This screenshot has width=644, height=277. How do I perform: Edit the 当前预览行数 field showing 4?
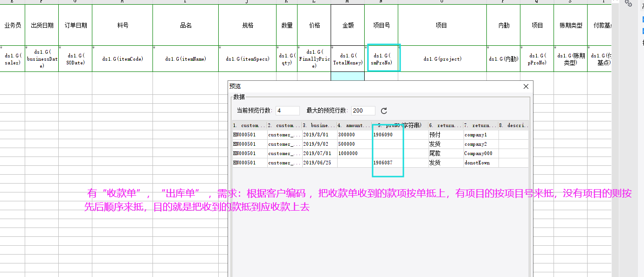tap(287, 111)
